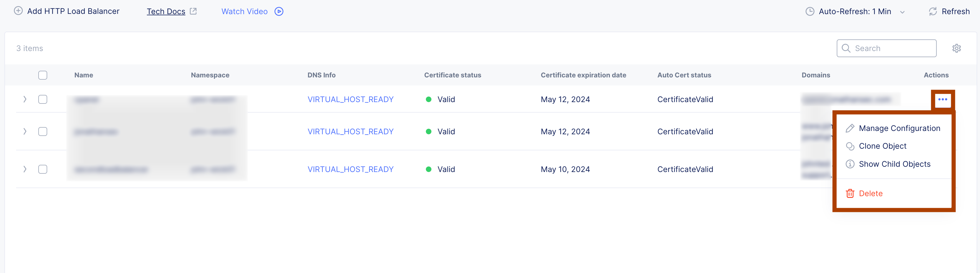This screenshot has height=273, width=980.
Task: Open the Tech Docs link
Action: (x=166, y=11)
